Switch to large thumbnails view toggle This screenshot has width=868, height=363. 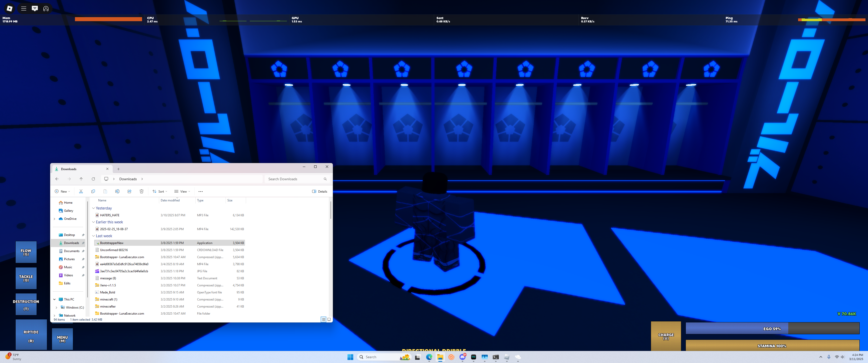click(x=329, y=319)
